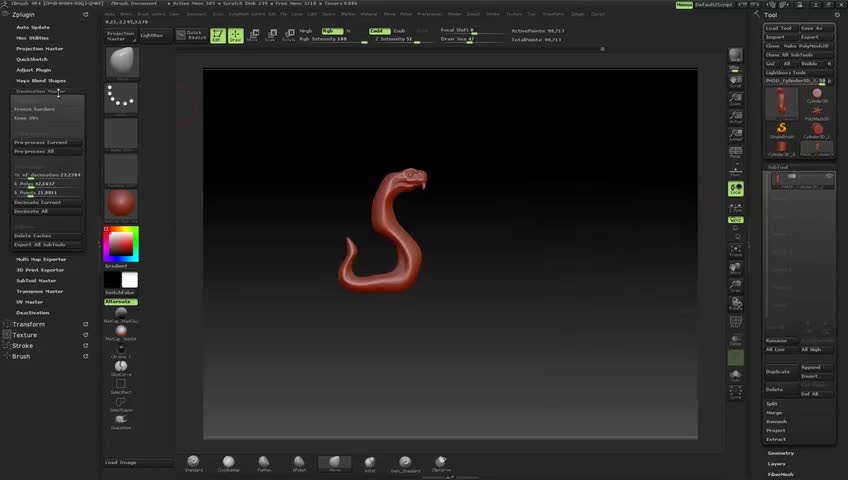Click the Zoom canvas icon
This screenshot has width=848, height=480.
736,99
